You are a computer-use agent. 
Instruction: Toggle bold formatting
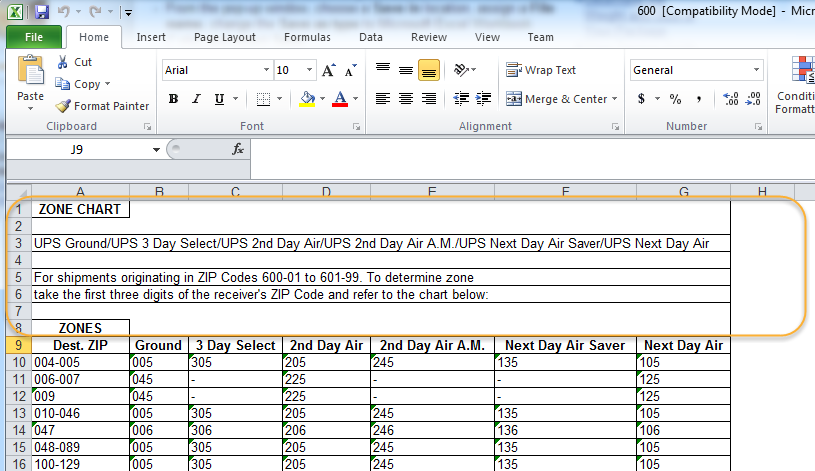point(173,99)
